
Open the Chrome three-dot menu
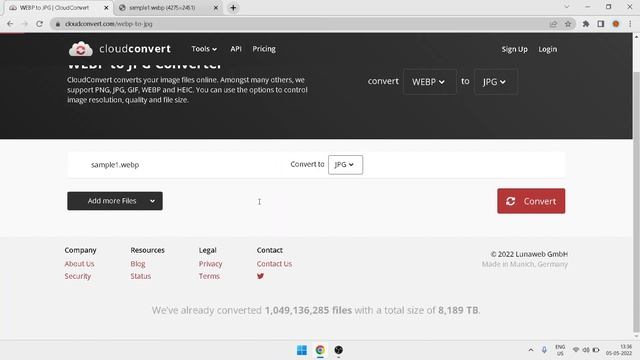[x=630, y=24]
